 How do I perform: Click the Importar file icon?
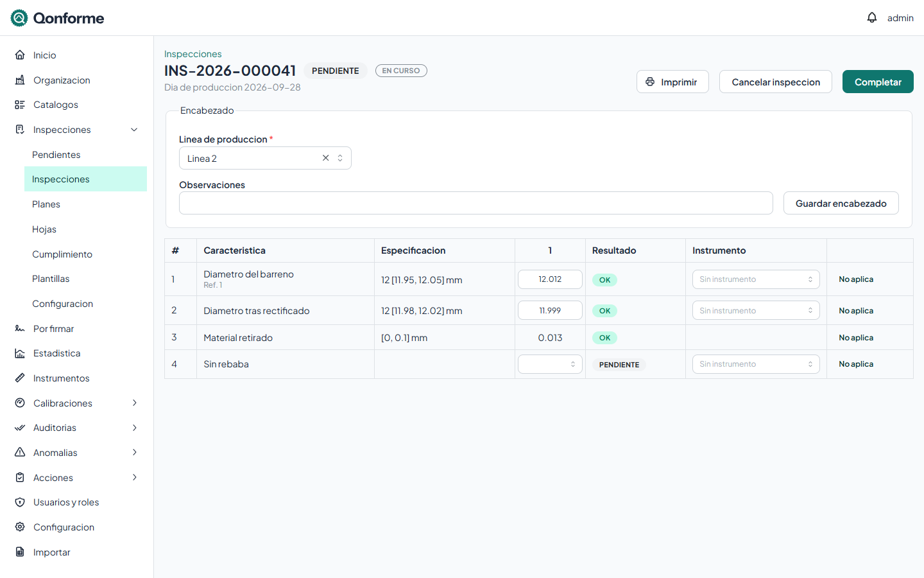pos(20,552)
